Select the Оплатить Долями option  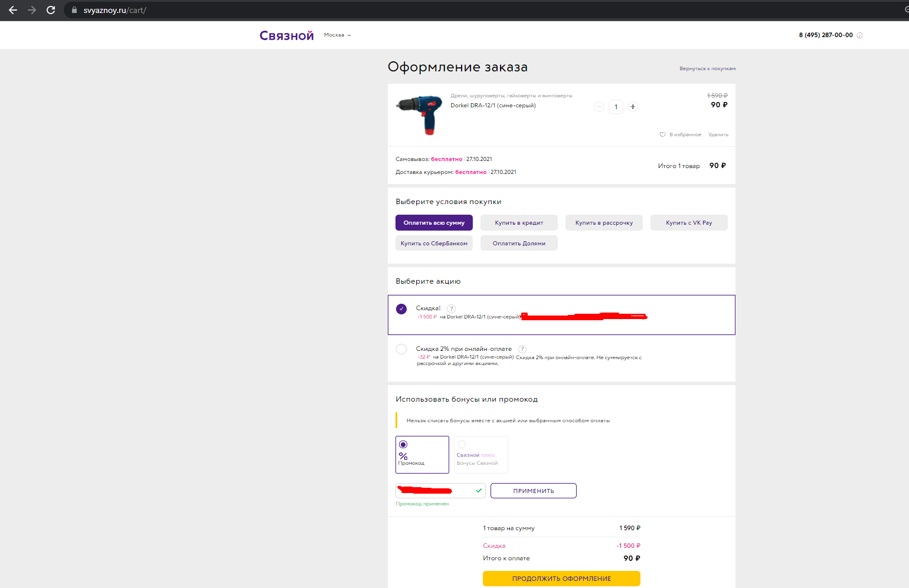tap(519, 243)
